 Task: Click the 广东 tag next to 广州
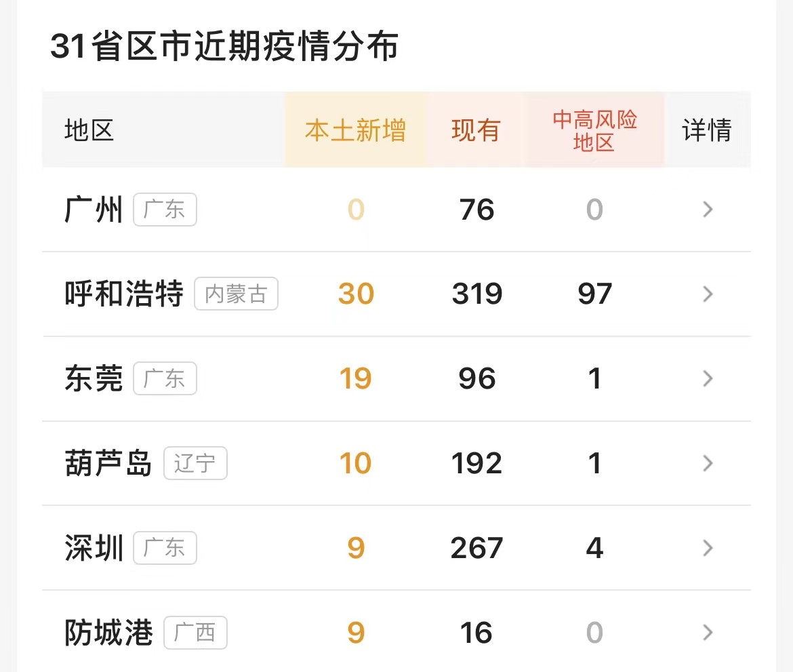point(165,210)
